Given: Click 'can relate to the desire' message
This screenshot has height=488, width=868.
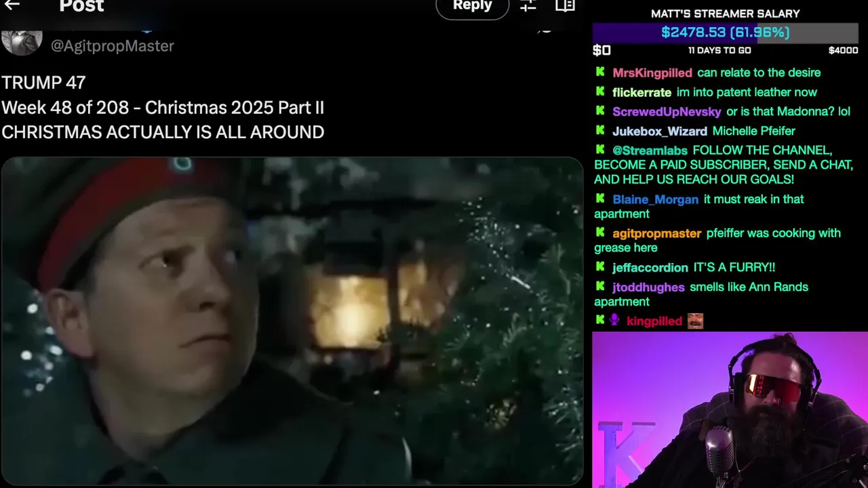Looking at the screenshot, I should [x=759, y=73].
